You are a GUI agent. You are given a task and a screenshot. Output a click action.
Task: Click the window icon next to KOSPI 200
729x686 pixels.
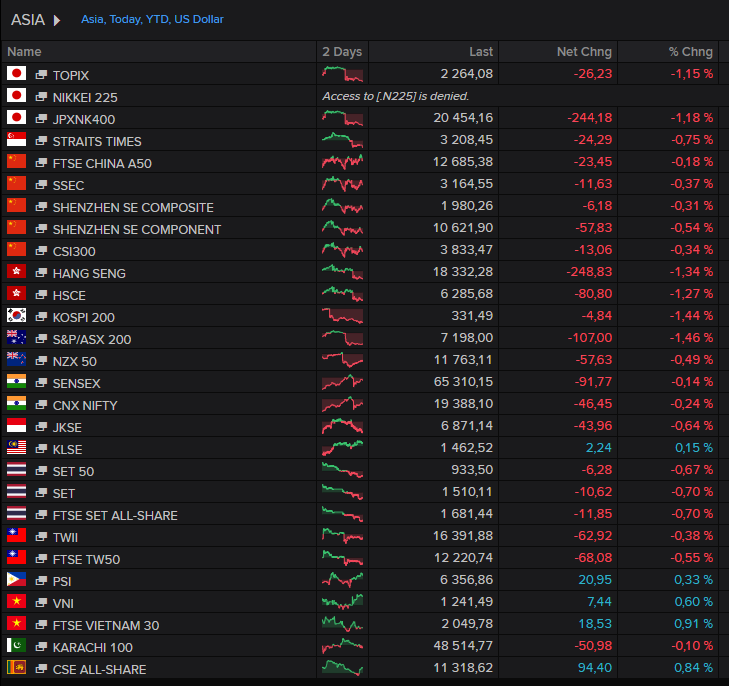pos(41,317)
